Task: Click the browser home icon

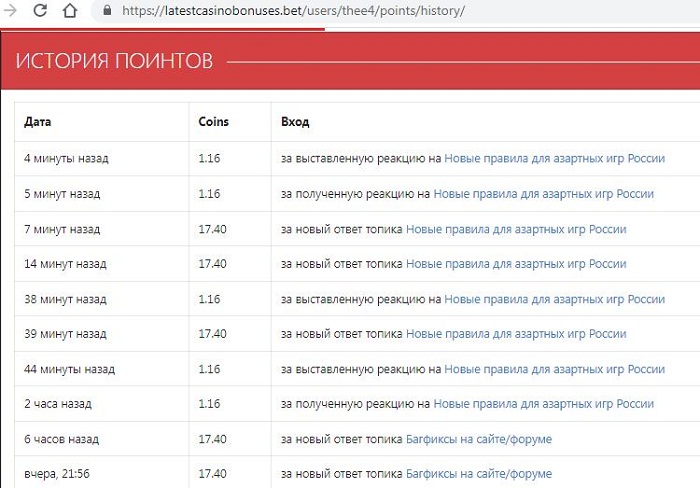Action: tap(71, 12)
